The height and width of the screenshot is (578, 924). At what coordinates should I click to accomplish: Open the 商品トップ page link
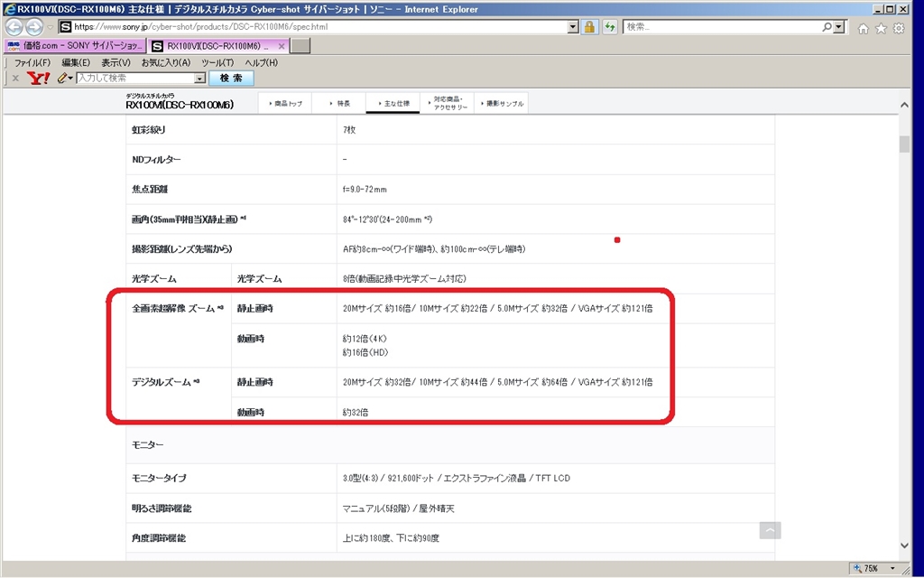click(285, 103)
